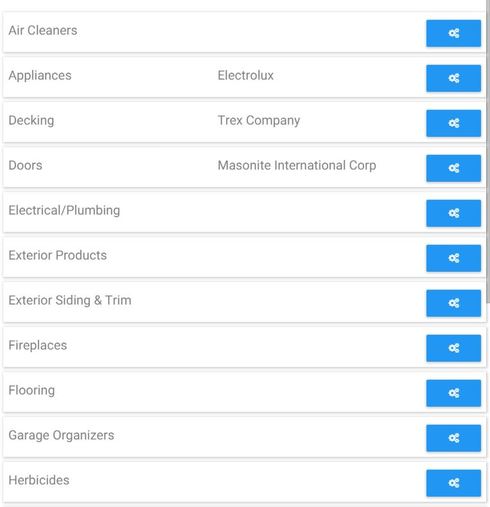Select Trex Company text
This screenshot has width=490, height=507.
259,121
